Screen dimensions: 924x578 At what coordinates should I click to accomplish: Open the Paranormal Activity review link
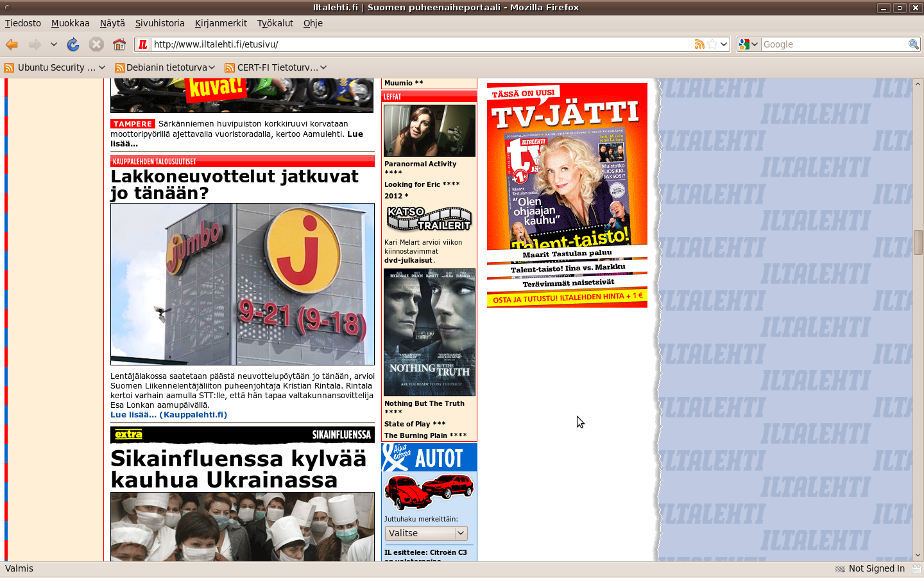[420, 168]
